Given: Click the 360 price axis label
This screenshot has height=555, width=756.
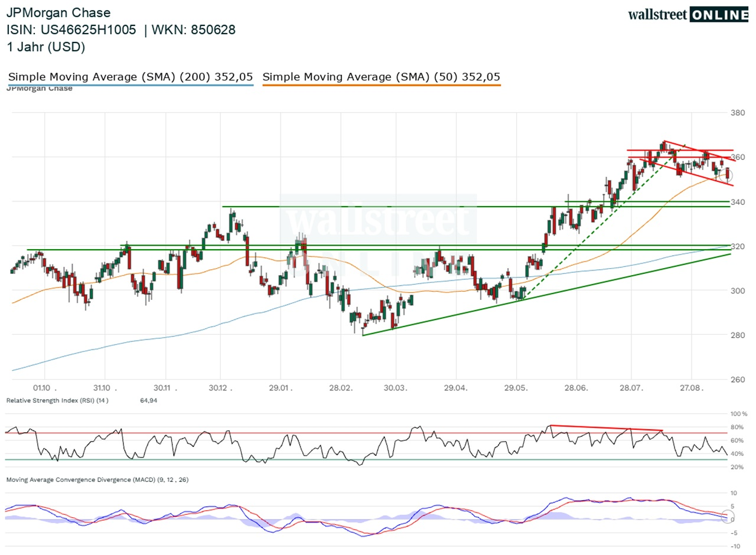Looking at the screenshot, I should (739, 157).
